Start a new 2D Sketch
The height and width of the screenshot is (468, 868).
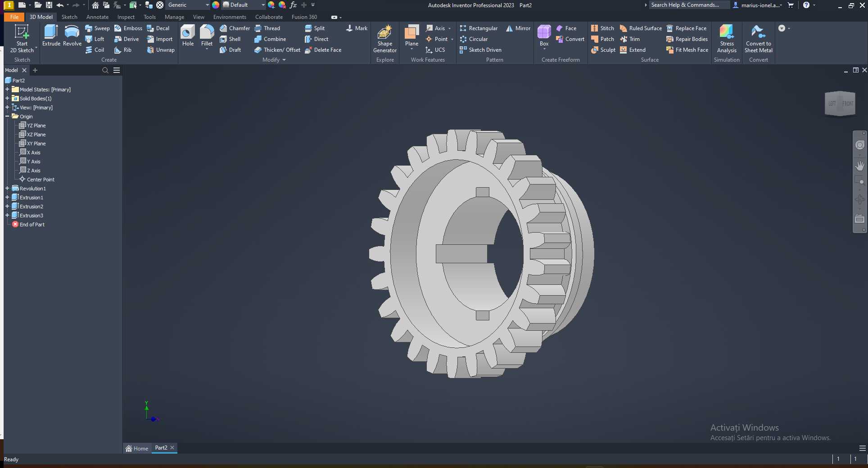pos(22,38)
